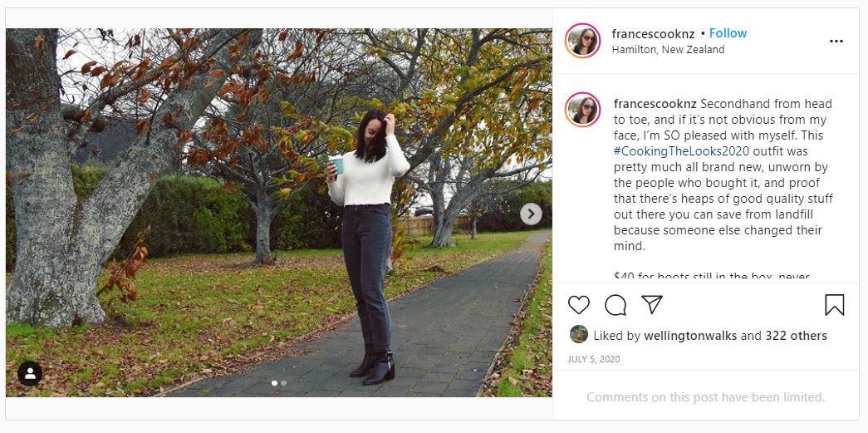
Task: Advance to the next photo with arrow
Action: coord(531,214)
